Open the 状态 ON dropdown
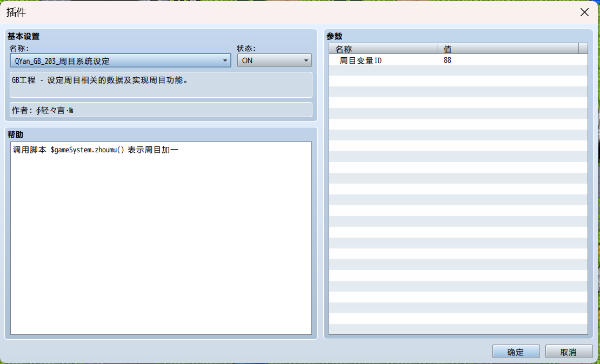The image size is (600, 364). [x=275, y=60]
